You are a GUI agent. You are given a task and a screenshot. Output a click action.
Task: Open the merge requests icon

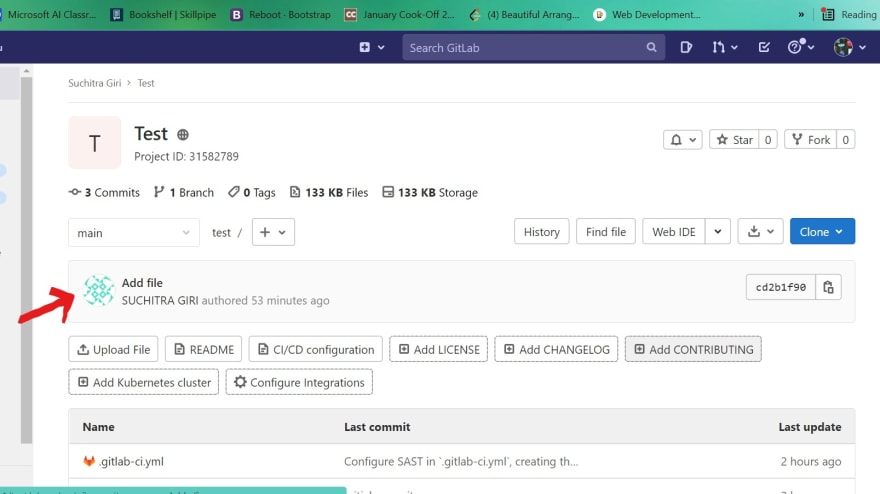(x=718, y=47)
